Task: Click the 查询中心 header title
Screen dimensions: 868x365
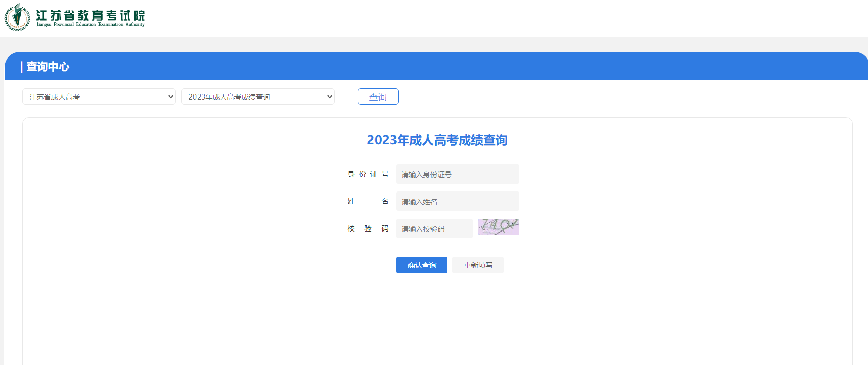Action: [x=48, y=67]
